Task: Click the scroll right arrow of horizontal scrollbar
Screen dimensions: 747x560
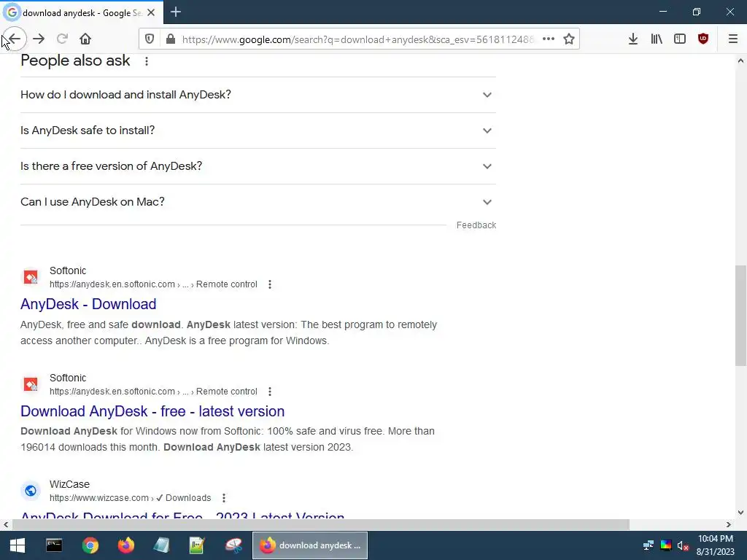Action: pyautogui.click(x=729, y=525)
